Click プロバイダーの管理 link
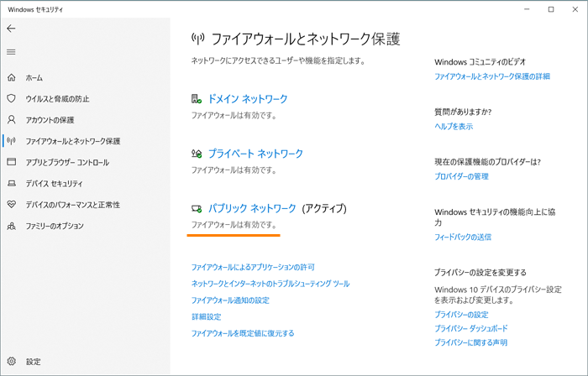This screenshot has height=376, width=588. (x=461, y=177)
